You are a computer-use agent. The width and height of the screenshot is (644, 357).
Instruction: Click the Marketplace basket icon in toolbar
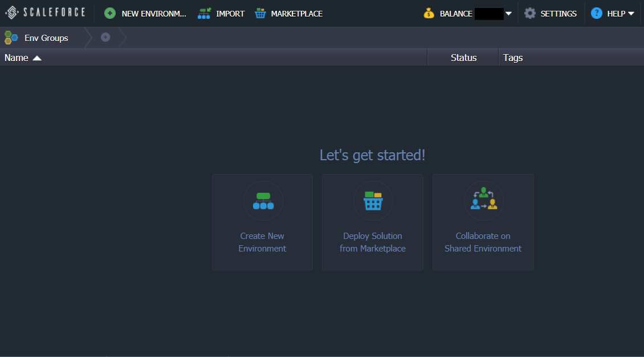click(x=260, y=14)
